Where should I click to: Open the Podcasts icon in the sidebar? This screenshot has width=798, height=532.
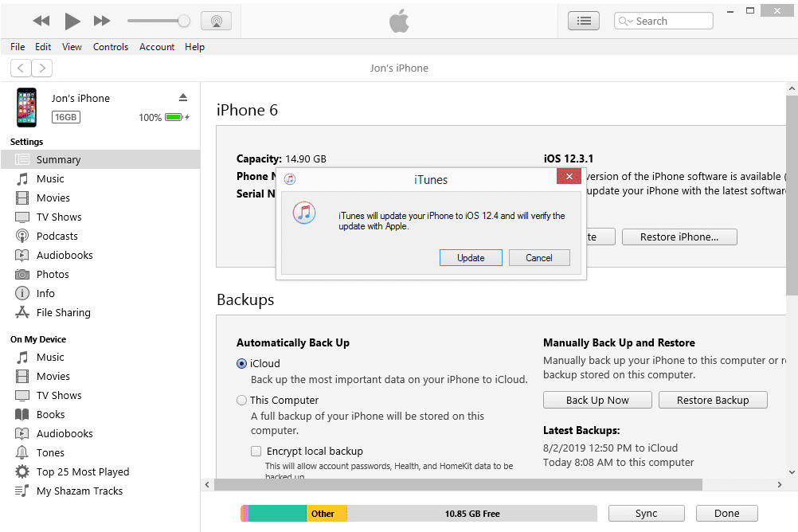pos(22,236)
